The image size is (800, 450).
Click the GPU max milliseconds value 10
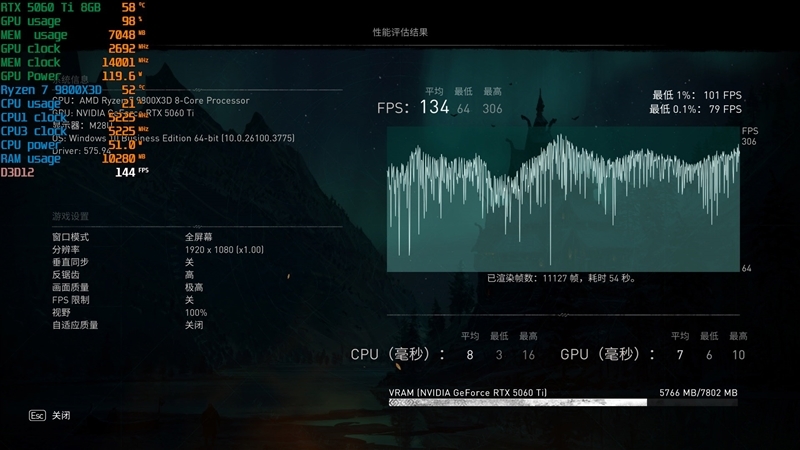[738, 355]
